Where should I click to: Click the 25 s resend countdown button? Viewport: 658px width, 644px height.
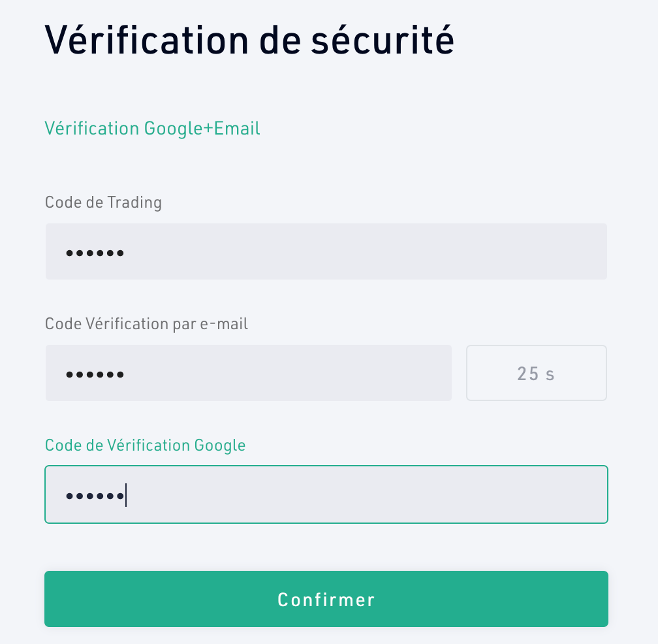pos(537,373)
